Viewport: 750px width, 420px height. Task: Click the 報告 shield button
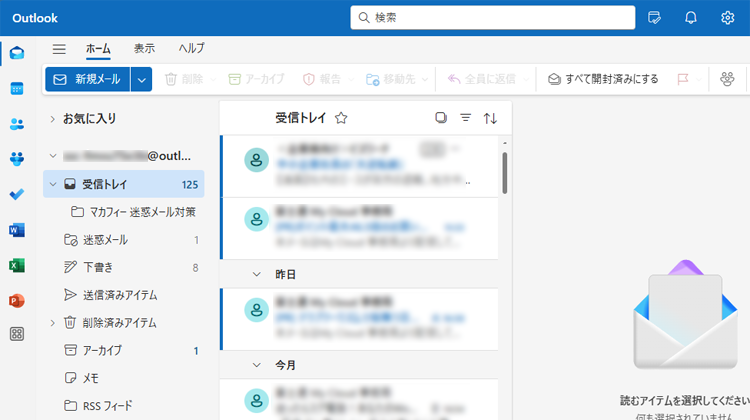tap(322, 79)
